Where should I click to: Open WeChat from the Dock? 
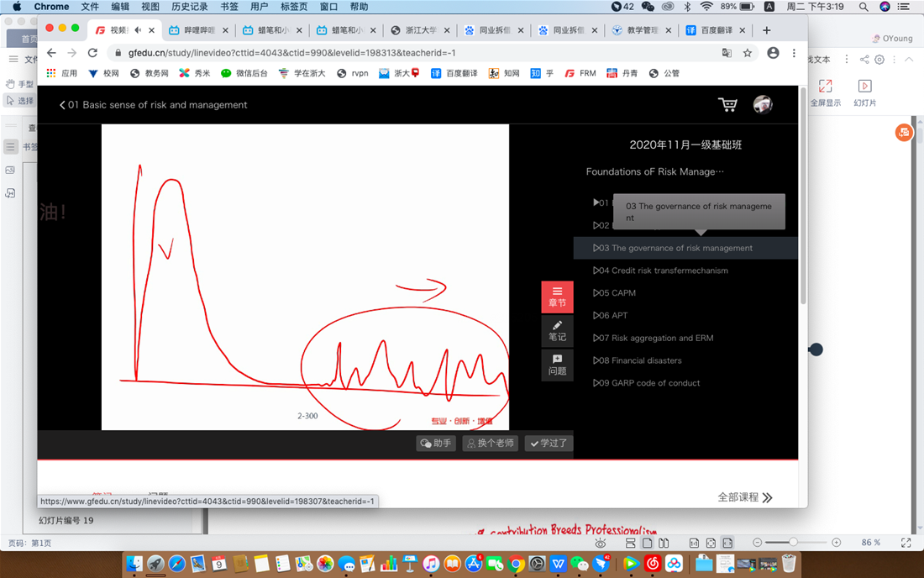click(x=580, y=564)
